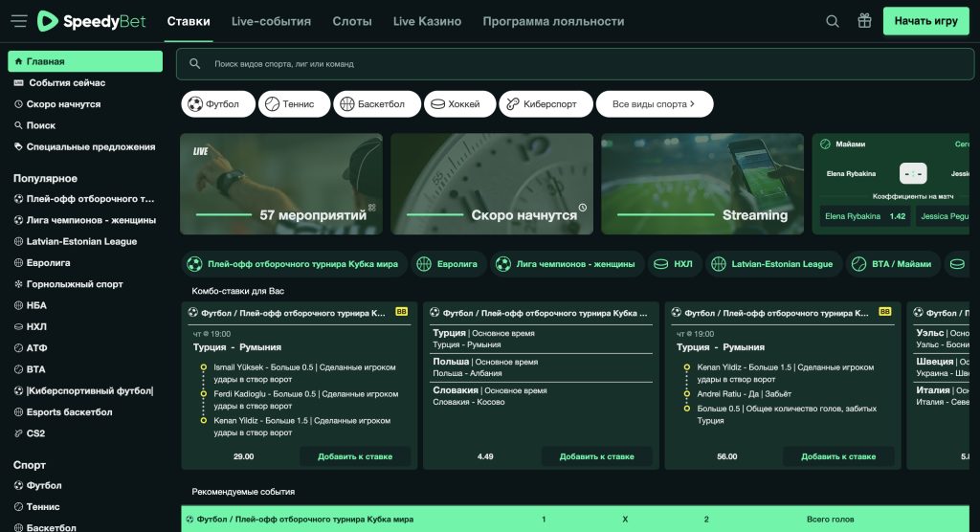Open the НХЛ league filter chip
This screenshot has width=980, height=532.
pos(673,264)
